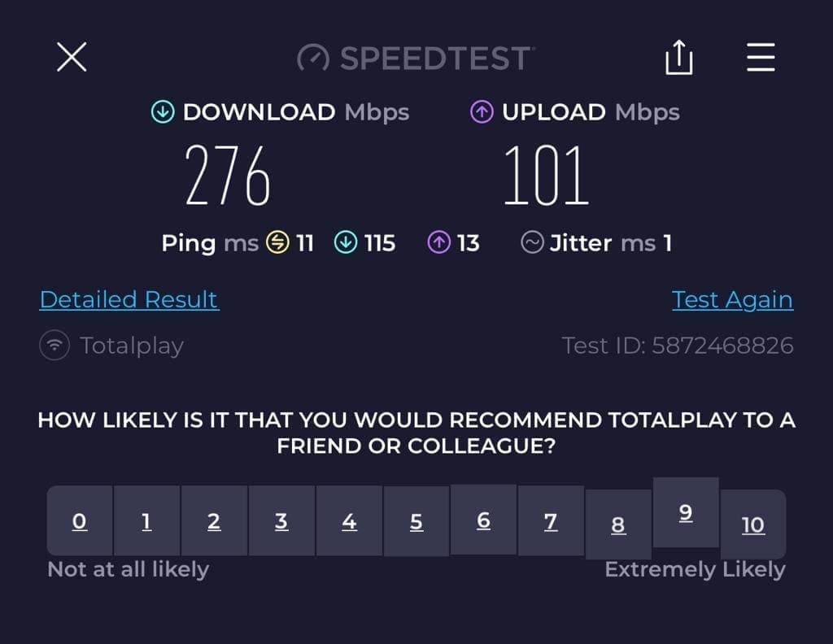Tap the jitter wave icon

(x=532, y=242)
